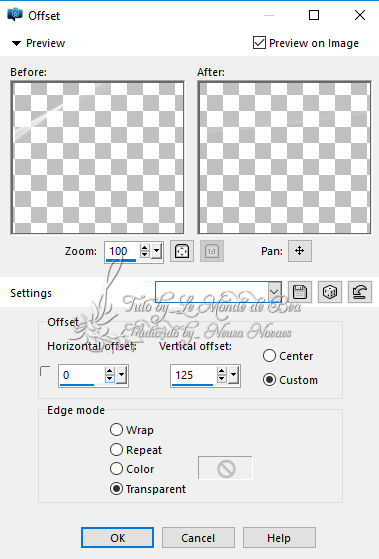Open the Vertical offset slider dropdown arrow
The height and width of the screenshot is (559, 379).
234,375
